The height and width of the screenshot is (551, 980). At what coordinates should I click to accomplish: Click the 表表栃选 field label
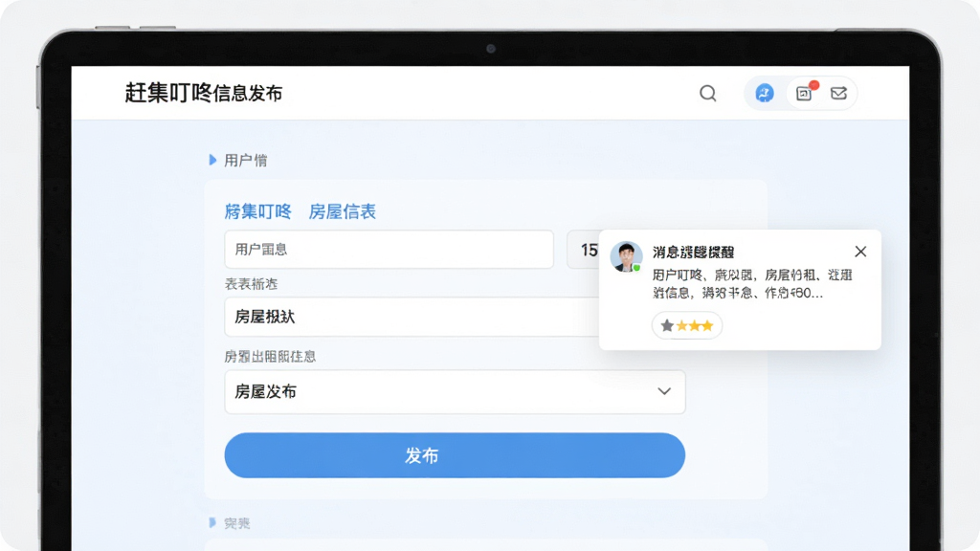[252, 284]
